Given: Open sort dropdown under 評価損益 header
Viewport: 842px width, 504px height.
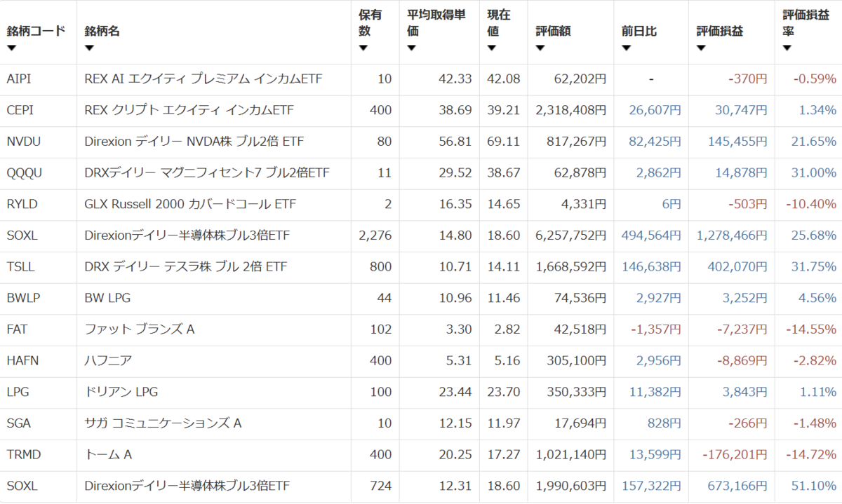Looking at the screenshot, I should 701,48.
